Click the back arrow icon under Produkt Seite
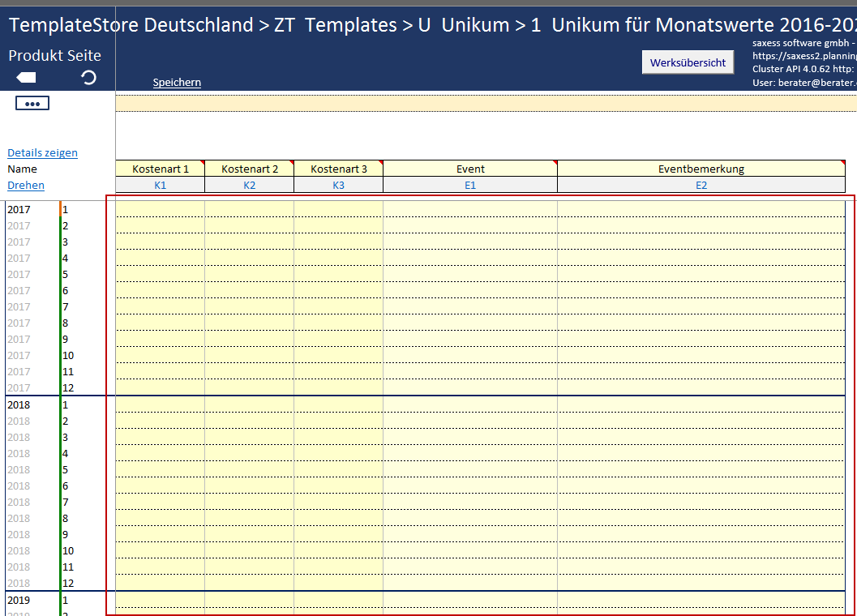Screen dimensions: 857x616 tap(26, 78)
